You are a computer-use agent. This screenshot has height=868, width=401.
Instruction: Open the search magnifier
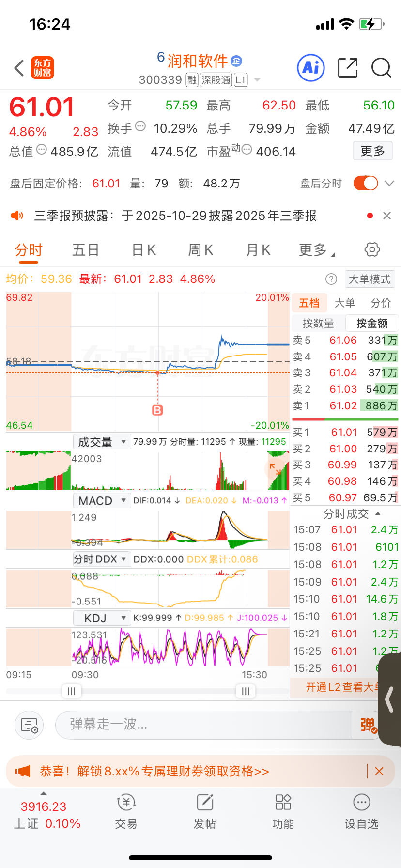[x=381, y=68]
